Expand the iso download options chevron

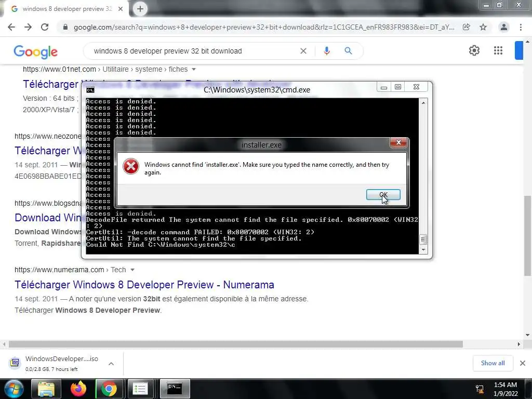(111, 364)
